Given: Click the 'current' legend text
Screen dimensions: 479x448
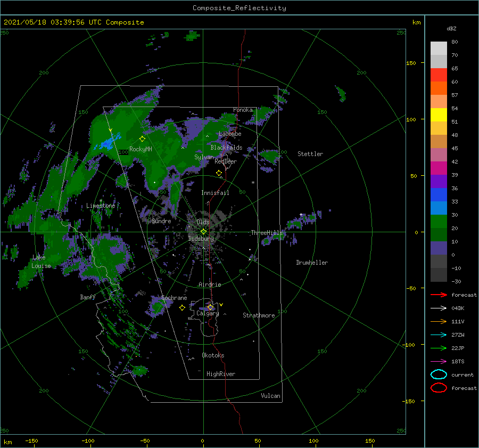Looking at the screenshot, I should (x=463, y=374).
